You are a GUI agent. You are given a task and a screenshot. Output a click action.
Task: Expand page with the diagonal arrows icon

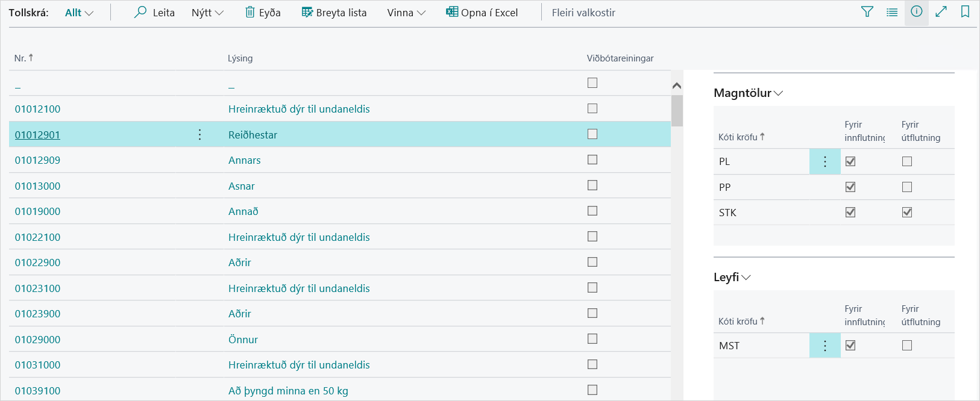[941, 11]
